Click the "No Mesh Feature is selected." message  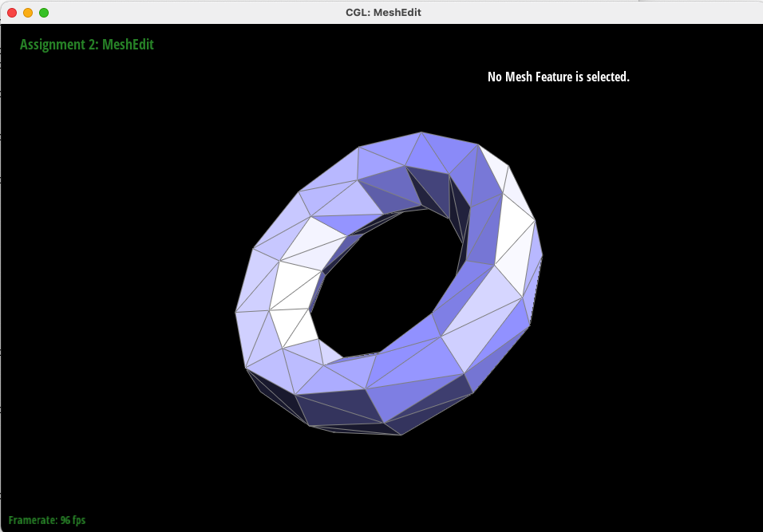(x=559, y=77)
